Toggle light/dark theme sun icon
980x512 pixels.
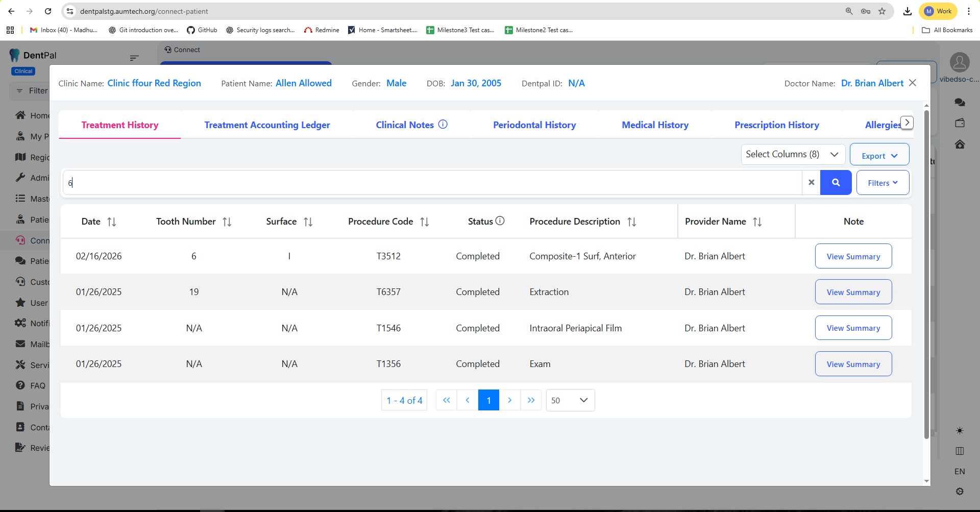[x=960, y=431]
